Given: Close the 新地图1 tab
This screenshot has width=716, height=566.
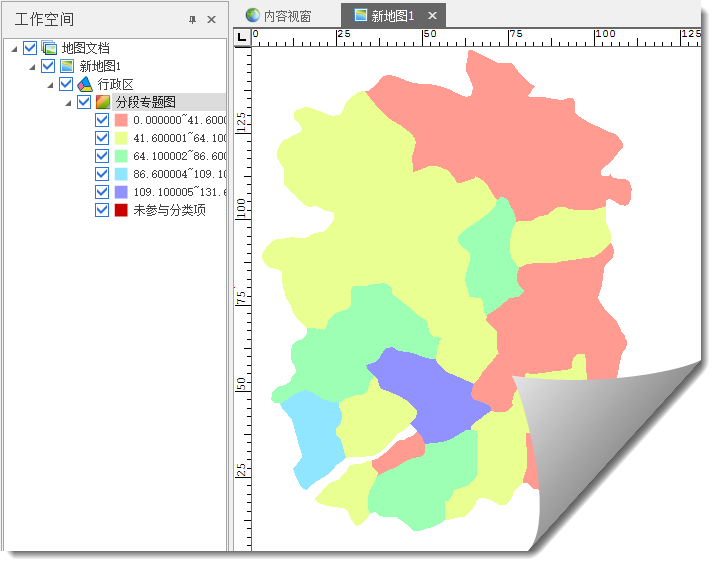Looking at the screenshot, I should pyautogui.click(x=432, y=16).
